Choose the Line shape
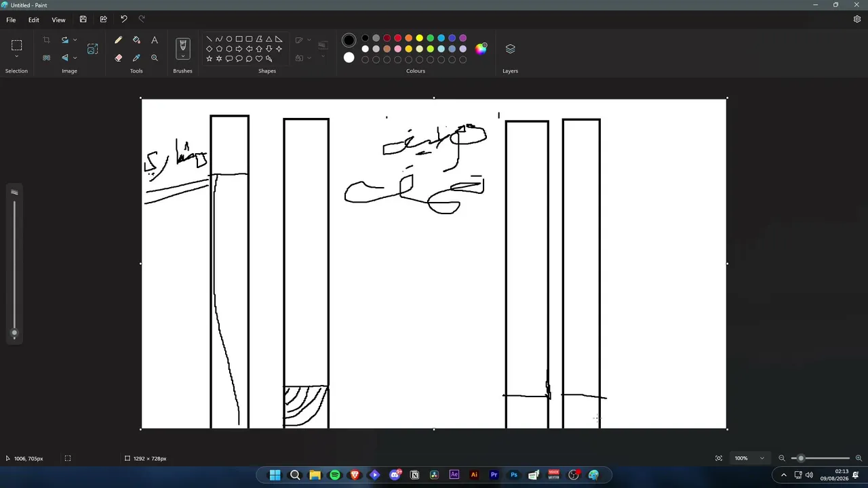This screenshot has height=488, width=868. (x=209, y=39)
